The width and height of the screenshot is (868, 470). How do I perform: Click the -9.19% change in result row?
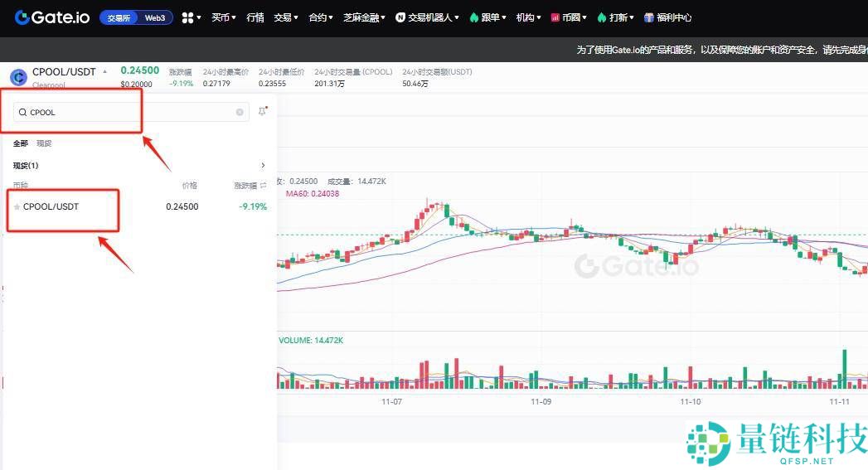pyautogui.click(x=253, y=206)
